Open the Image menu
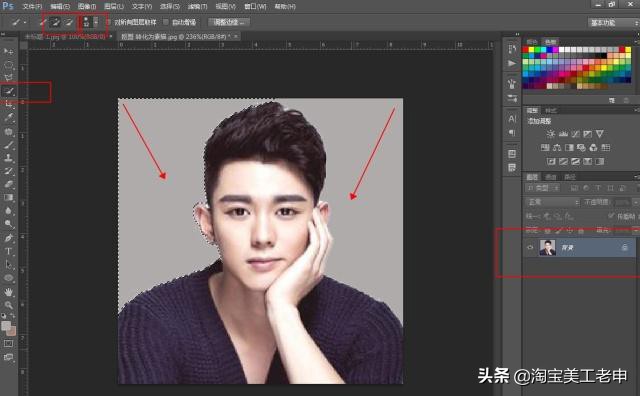The image size is (640, 396). tap(87, 7)
